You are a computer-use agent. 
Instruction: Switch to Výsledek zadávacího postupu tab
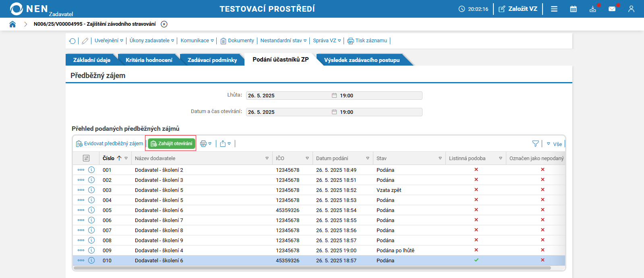362,60
